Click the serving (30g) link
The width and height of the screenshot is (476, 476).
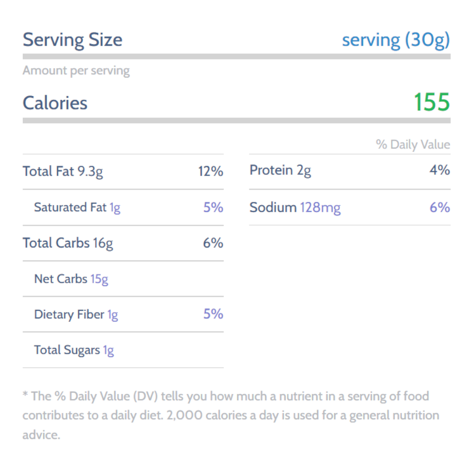pyautogui.click(x=396, y=40)
